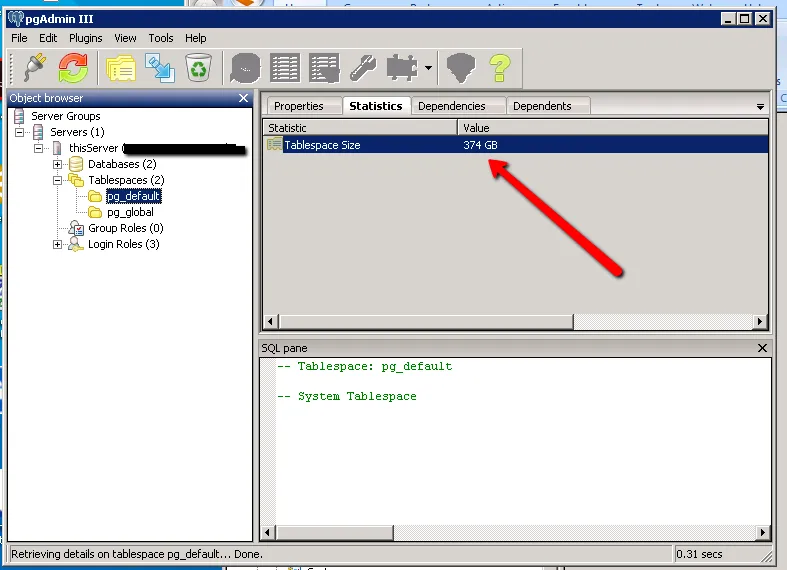Collapse the Tablespaces (2) node
This screenshot has width=787, height=570.
tap(57, 180)
